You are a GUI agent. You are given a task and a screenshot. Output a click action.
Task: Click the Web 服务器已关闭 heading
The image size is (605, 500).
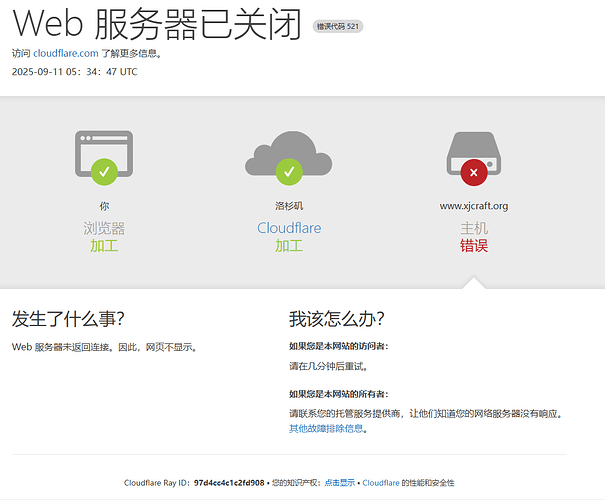(157, 24)
